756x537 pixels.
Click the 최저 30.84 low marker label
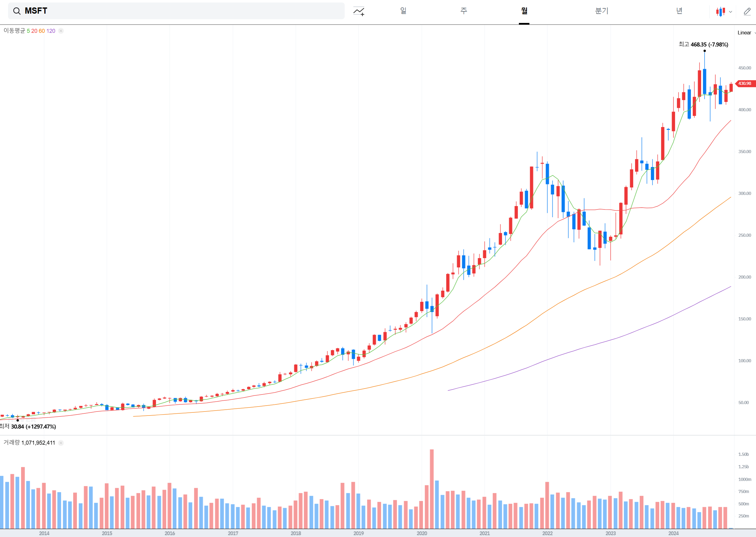(x=28, y=427)
